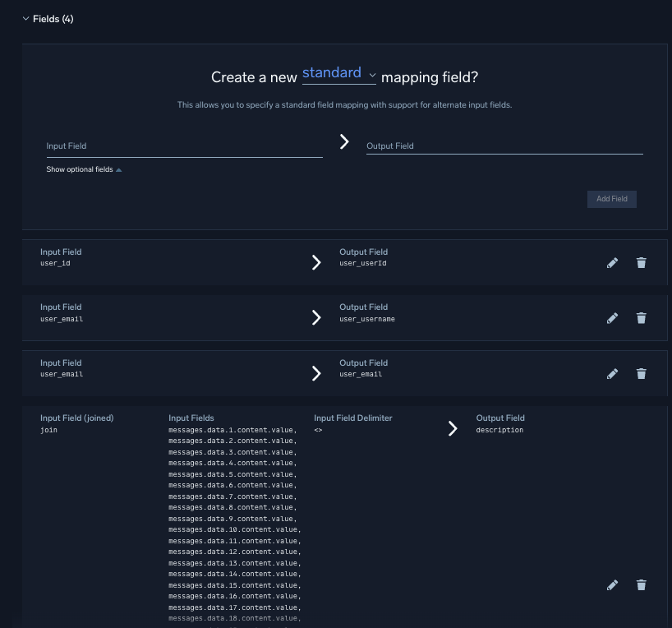The image size is (672, 628).
Task: Focus the new Input Field textbox
Action: point(184,146)
